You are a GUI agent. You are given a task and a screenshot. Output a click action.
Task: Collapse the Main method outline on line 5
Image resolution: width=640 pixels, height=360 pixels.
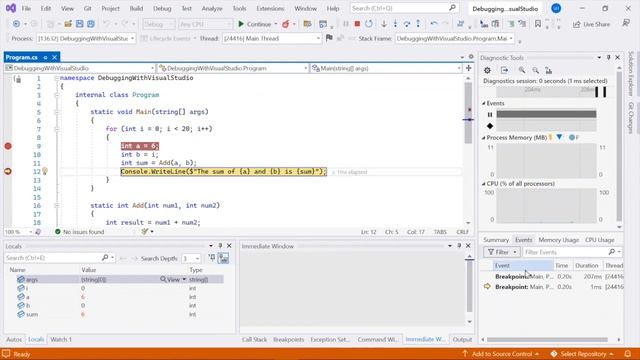[56, 112]
